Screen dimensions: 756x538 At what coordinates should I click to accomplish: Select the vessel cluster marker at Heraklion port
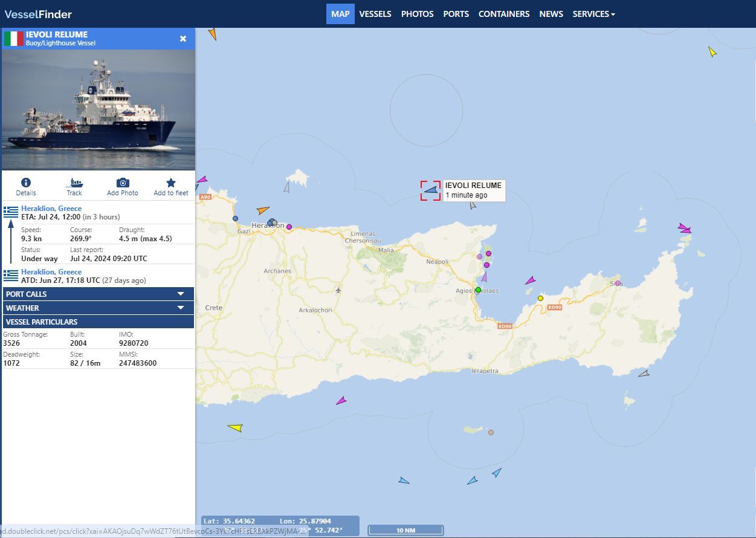(272, 222)
